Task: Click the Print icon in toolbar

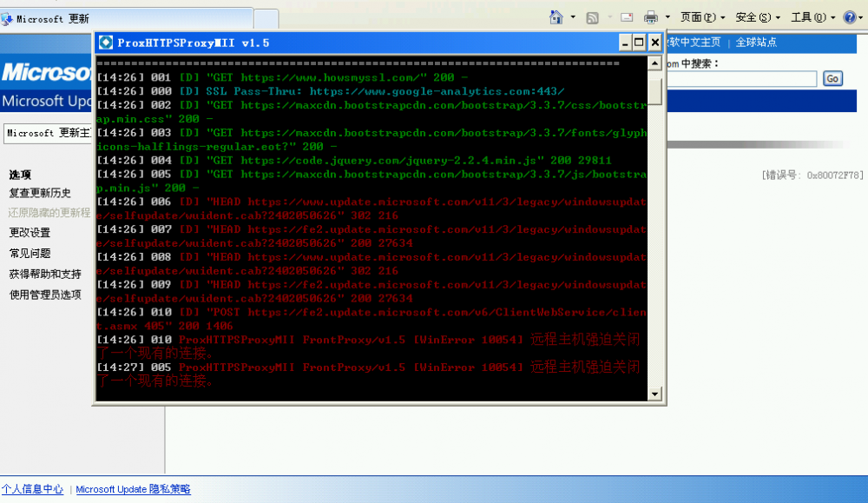Action: [651, 17]
